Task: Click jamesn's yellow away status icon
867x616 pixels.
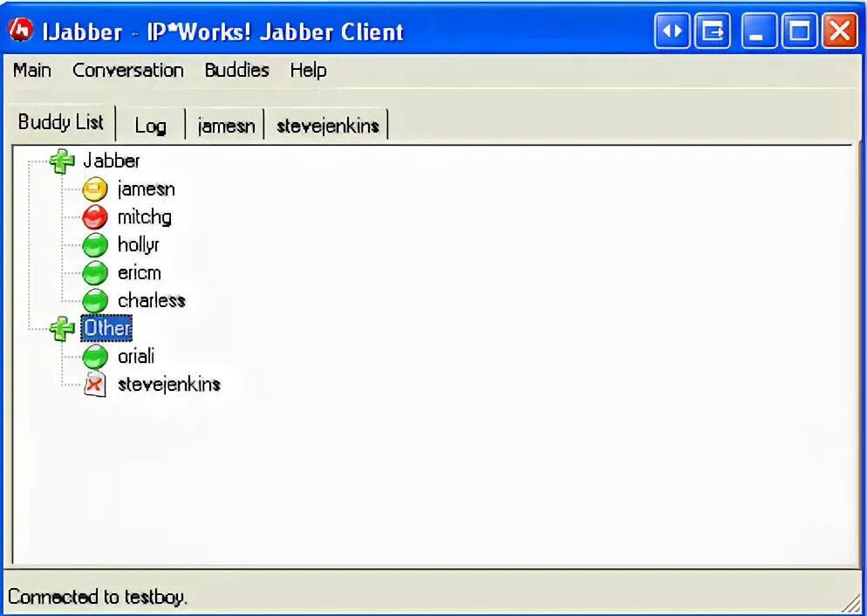Action: (x=95, y=189)
